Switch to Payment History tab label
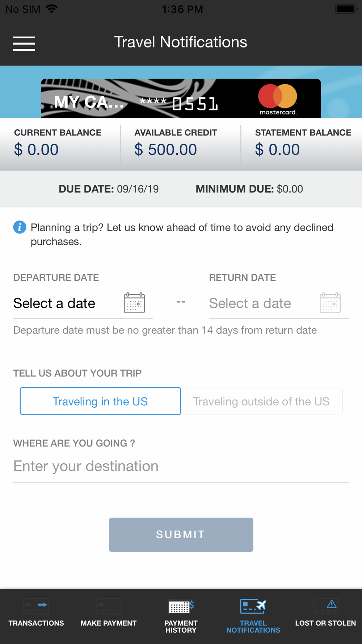Viewport: 362px width, 644px height. 181,627
